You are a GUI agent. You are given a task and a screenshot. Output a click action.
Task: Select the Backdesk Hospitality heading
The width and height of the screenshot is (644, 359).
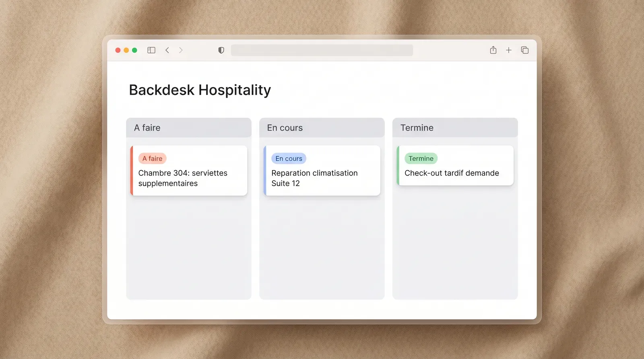200,90
